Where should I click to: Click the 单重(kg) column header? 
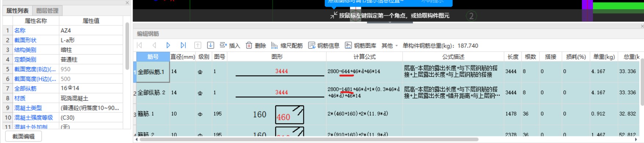point(604,56)
